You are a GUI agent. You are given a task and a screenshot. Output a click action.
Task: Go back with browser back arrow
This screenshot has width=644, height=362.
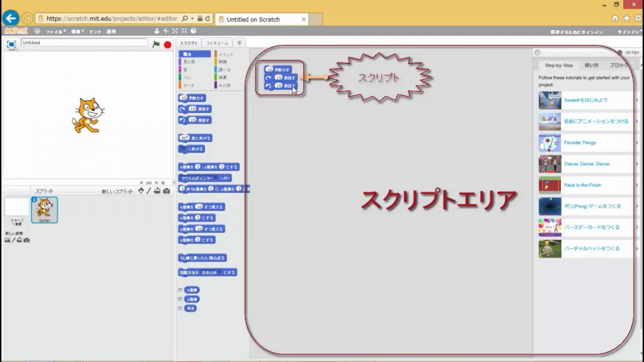10,18
